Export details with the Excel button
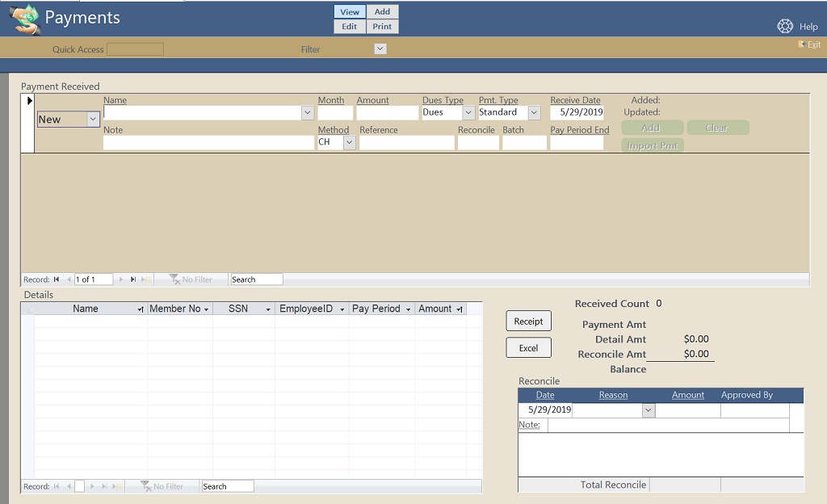This screenshot has height=504, width=827. pyautogui.click(x=528, y=348)
